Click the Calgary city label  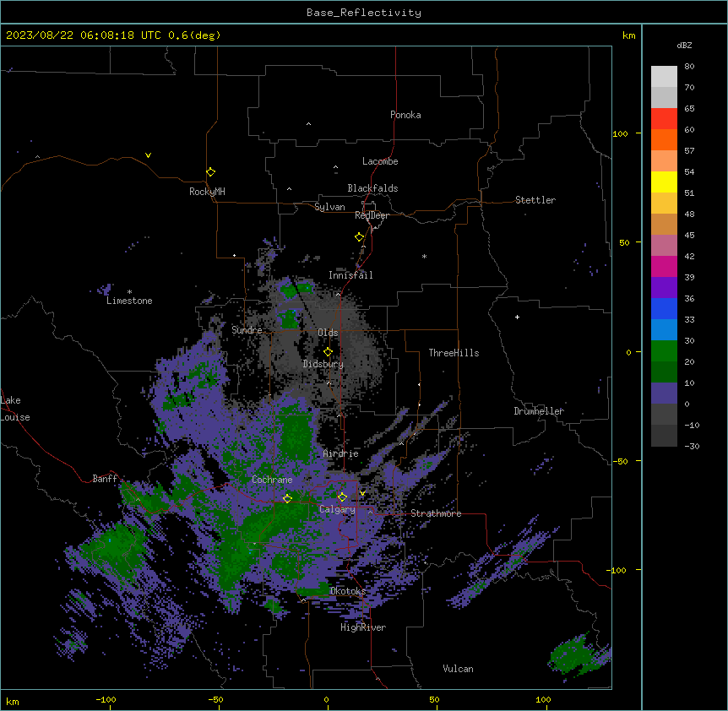(x=337, y=509)
